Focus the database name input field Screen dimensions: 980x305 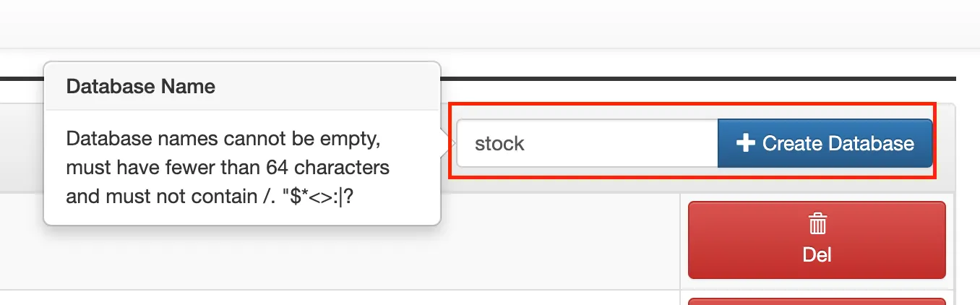coord(587,143)
